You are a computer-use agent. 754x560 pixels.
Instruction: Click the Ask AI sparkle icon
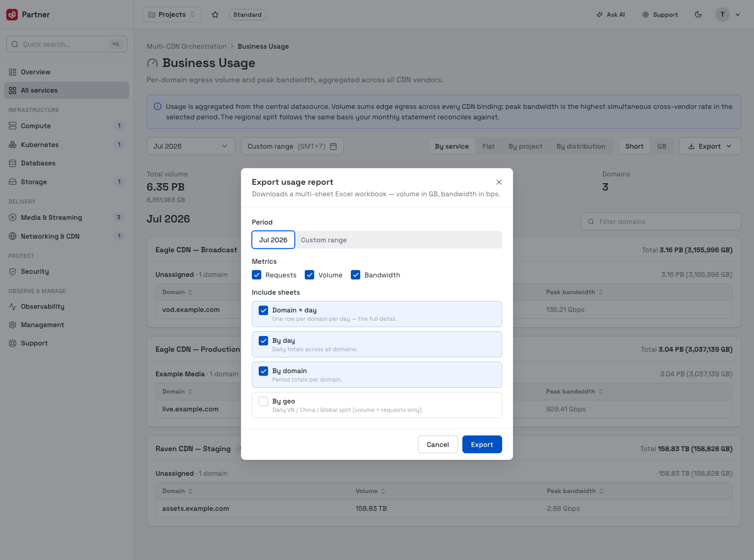click(600, 15)
